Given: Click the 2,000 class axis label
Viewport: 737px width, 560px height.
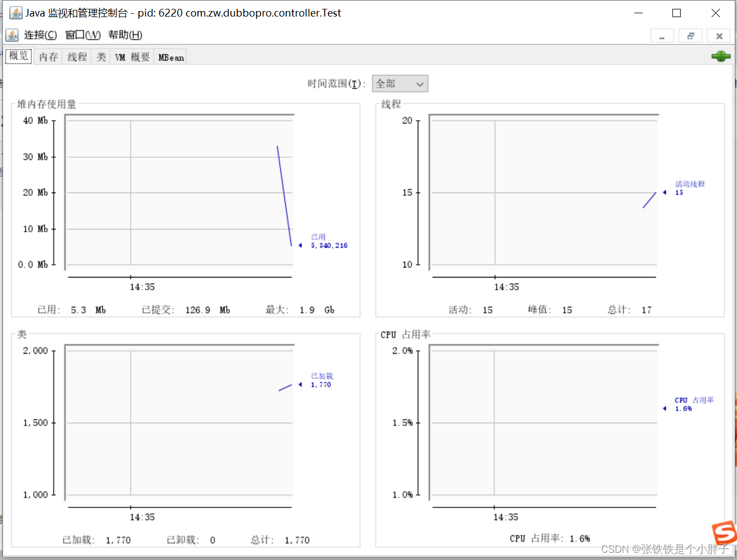Looking at the screenshot, I should (x=35, y=351).
